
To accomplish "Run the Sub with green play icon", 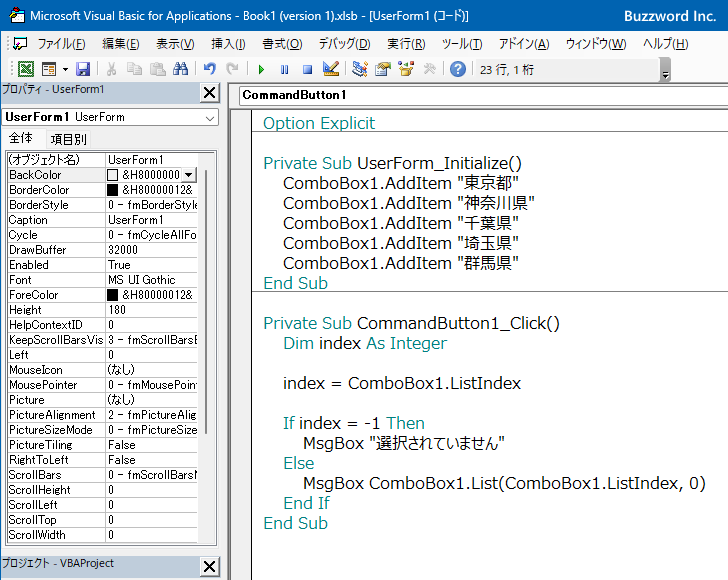I will pyautogui.click(x=261, y=70).
